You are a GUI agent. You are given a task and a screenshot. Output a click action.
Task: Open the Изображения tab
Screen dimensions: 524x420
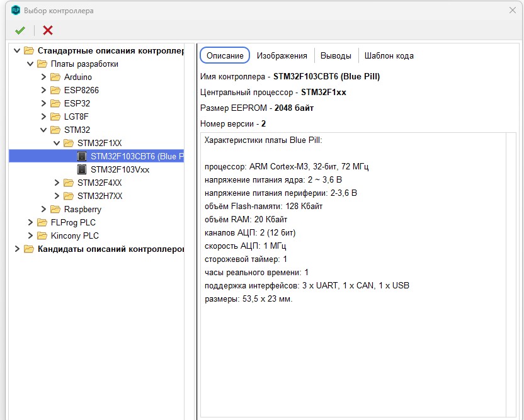pos(282,55)
